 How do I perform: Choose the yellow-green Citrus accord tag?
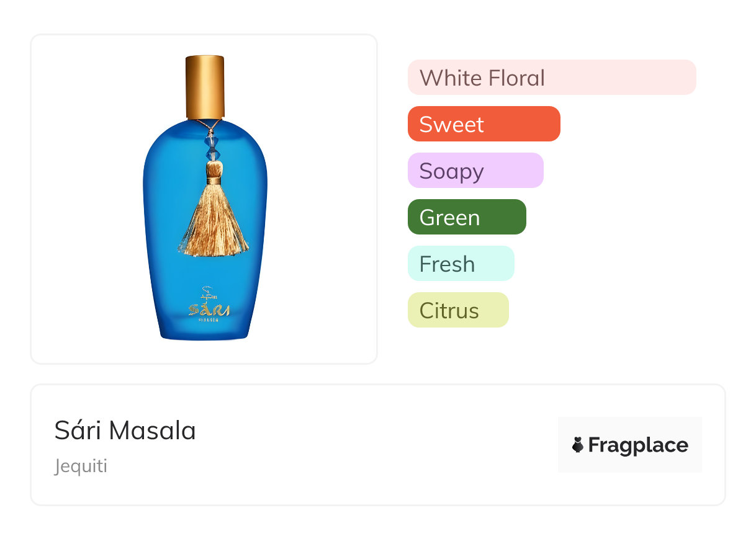tap(458, 310)
